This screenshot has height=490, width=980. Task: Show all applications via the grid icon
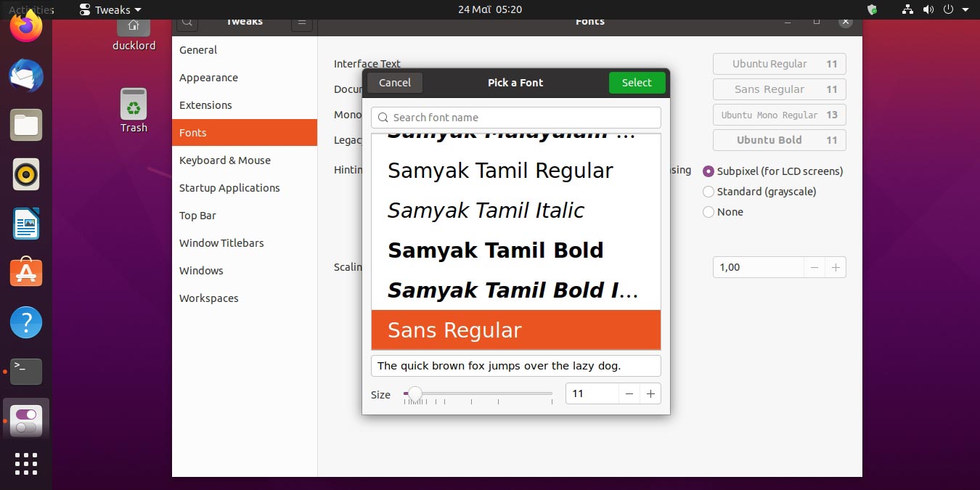pos(26,465)
